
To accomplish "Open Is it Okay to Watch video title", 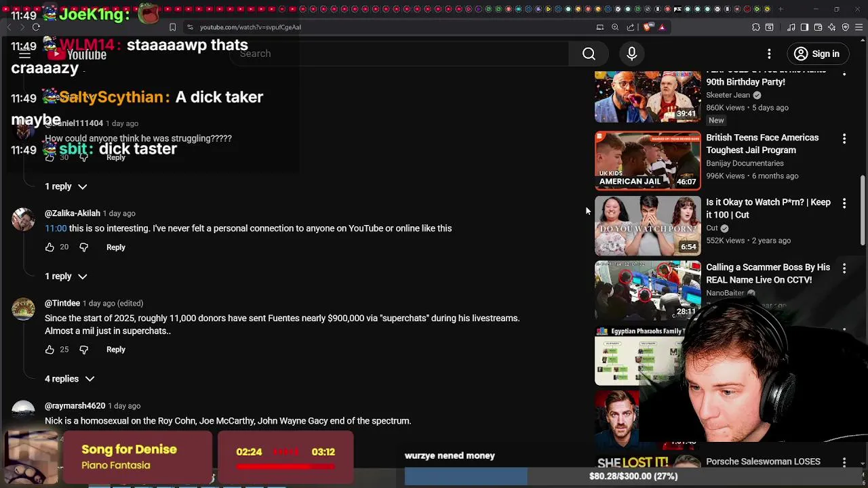I will pos(768,209).
